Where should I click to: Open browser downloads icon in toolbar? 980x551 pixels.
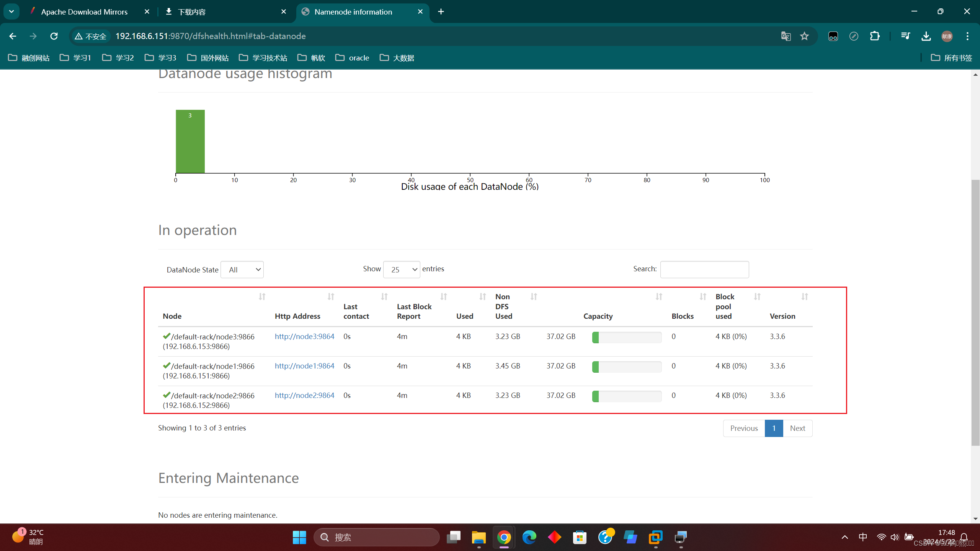[926, 36]
